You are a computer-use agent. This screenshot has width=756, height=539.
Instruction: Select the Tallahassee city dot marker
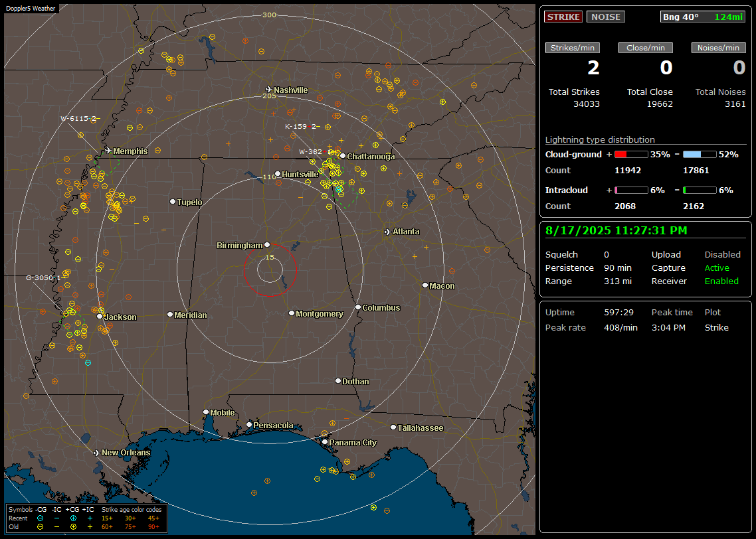coord(393,427)
